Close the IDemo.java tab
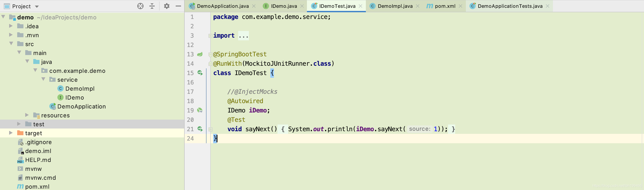The width and height of the screenshot is (644, 190). pos(302,6)
